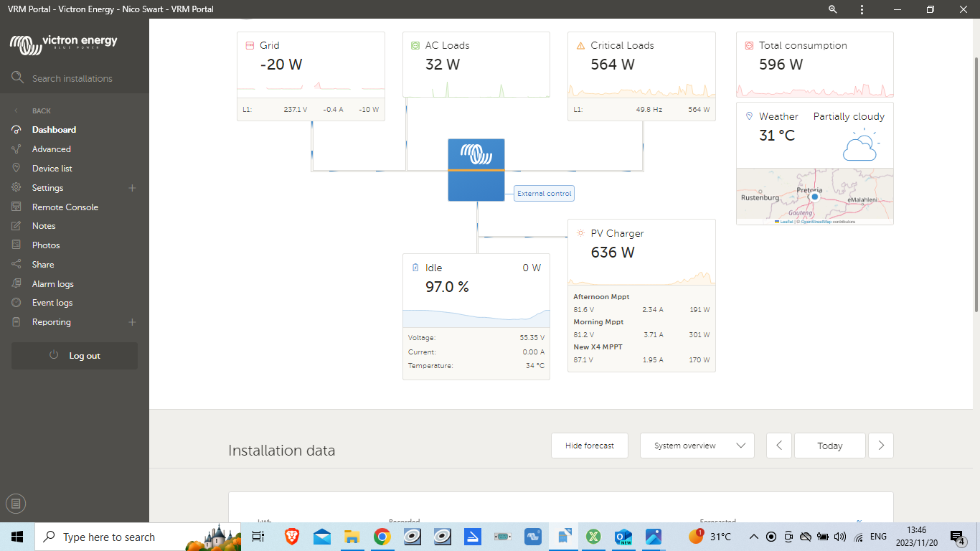Go to next day arrow
980x551 pixels.
click(x=881, y=446)
